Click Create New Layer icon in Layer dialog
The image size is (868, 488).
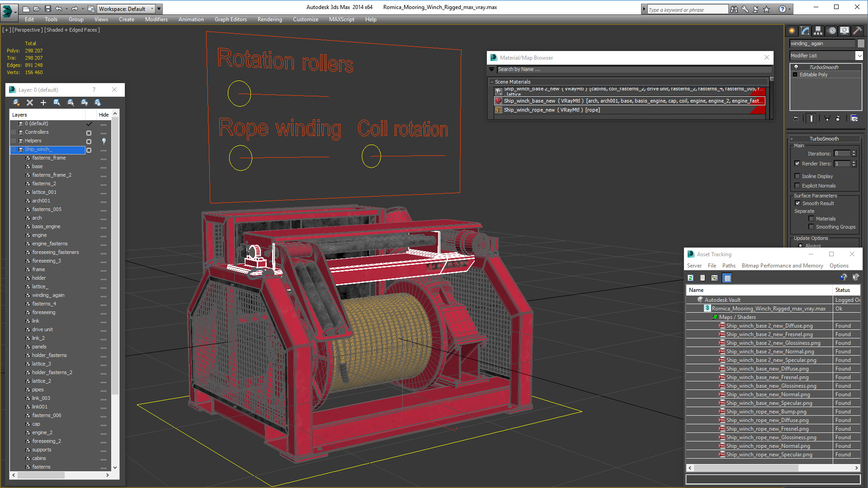pos(16,103)
